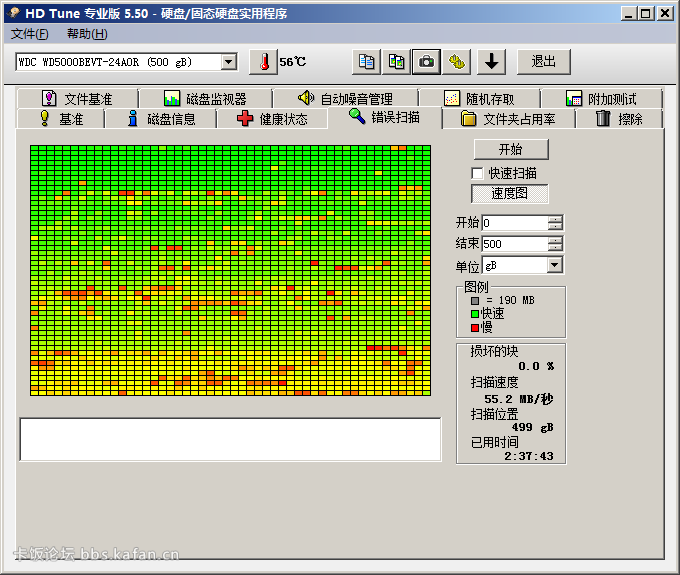
Task: Open the options wrench icon
Action: [457, 62]
